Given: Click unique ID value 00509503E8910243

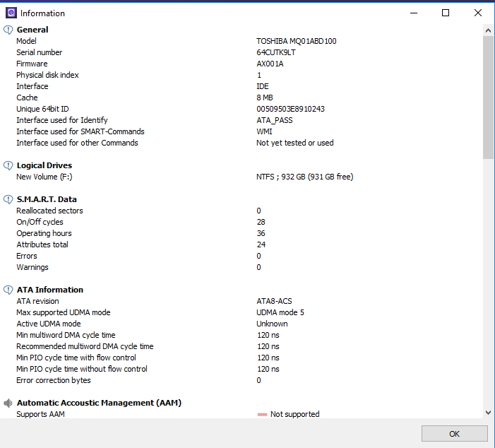Looking at the screenshot, I should pyautogui.click(x=290, y=109).
